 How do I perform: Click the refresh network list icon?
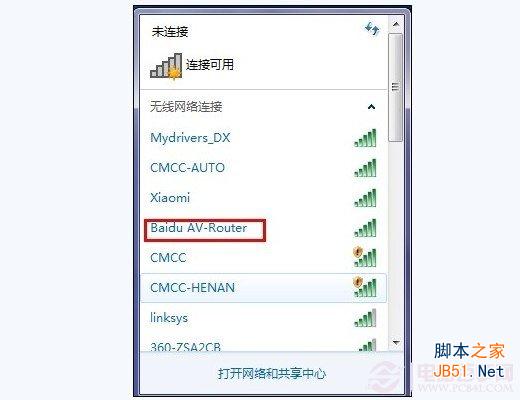coord(372,29)
